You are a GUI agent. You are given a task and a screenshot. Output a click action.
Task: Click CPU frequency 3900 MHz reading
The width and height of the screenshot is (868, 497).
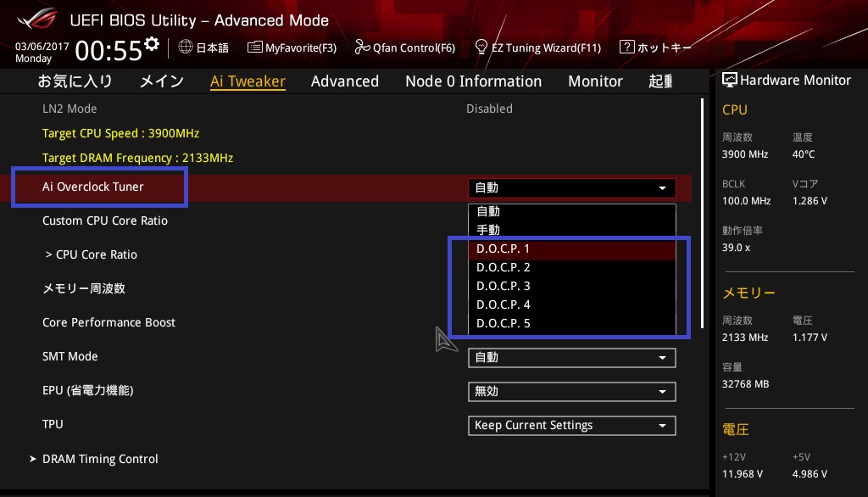tap(745, 154)
